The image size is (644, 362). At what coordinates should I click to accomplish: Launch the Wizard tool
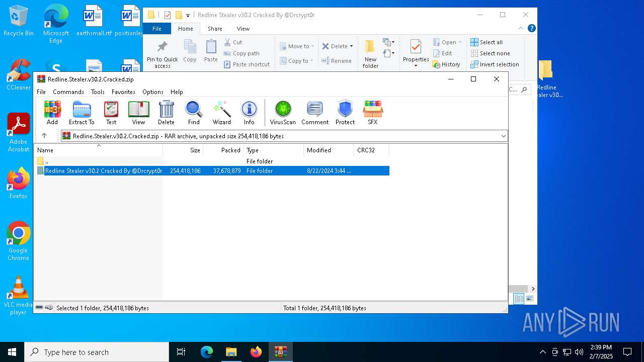coord(222,113)
